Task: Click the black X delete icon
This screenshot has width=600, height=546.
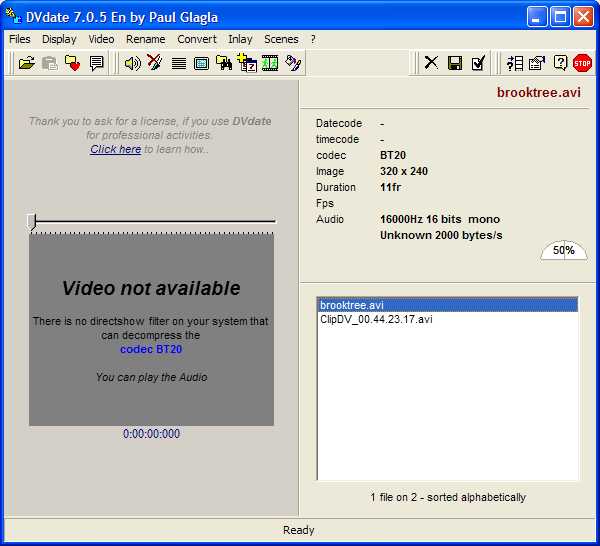Action: (x=431, y=63)
